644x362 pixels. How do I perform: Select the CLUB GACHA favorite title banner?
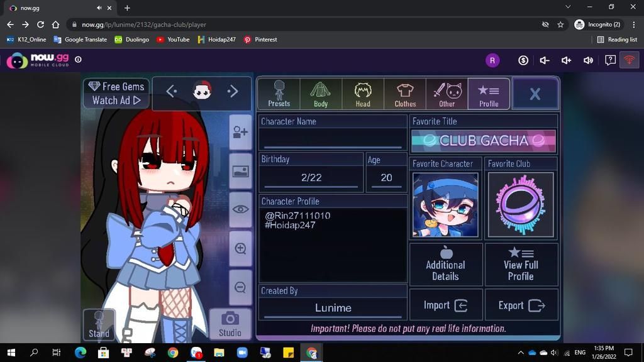tap(484, 141)
